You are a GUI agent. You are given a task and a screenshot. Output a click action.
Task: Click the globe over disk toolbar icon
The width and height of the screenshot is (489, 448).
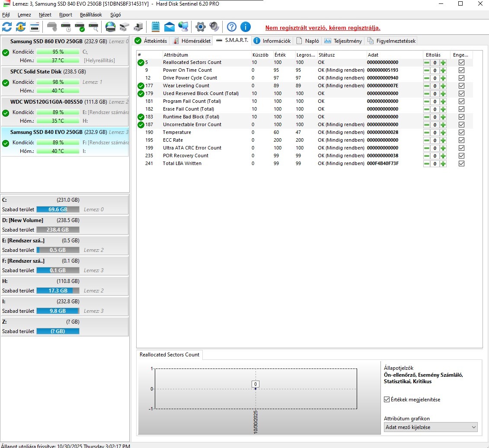click(110, 27)
